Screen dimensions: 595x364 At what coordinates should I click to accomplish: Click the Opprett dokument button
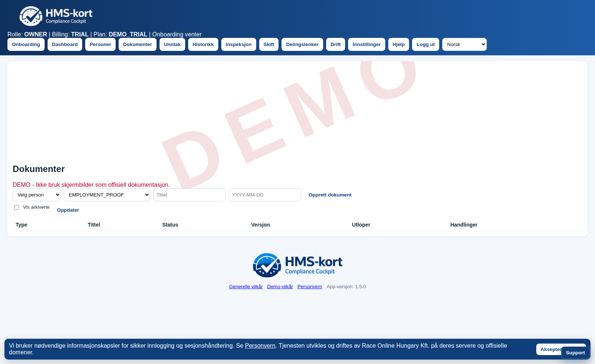(x=330, y=195)
